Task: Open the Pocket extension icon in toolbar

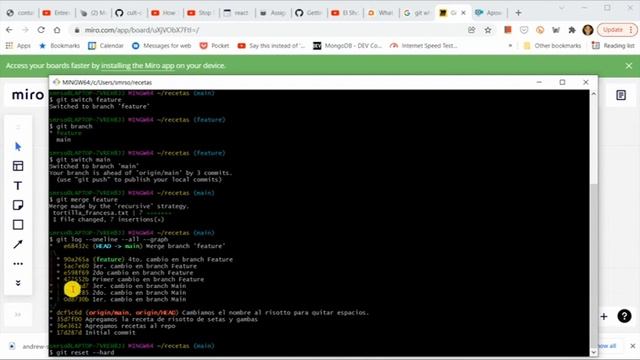Action: click(x=524, y=30)
